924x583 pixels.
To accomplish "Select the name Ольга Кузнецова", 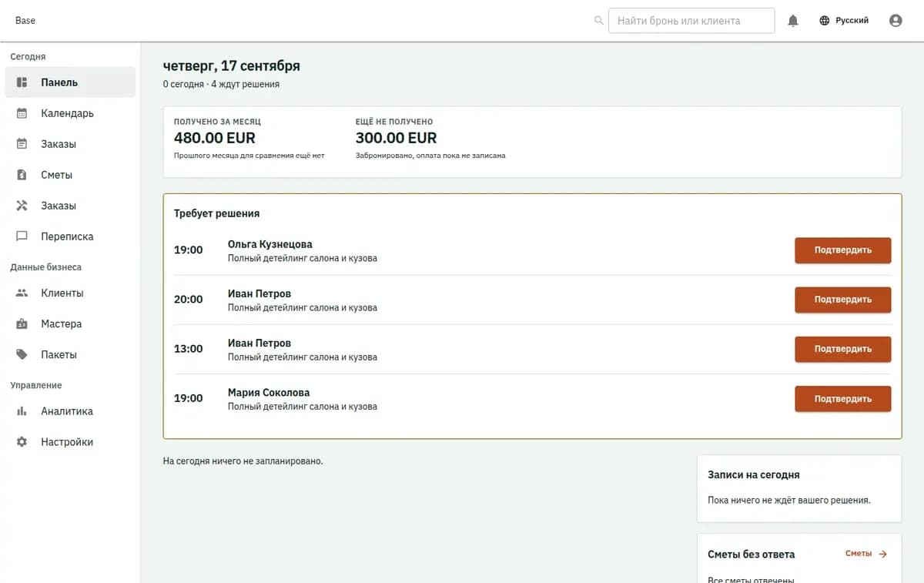I will pos(270,244).
